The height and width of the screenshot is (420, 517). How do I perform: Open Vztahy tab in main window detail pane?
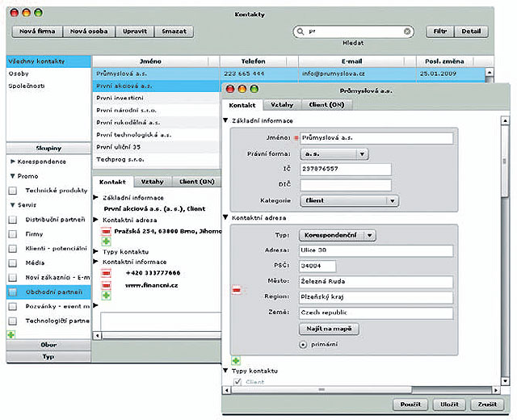click(153, 182)
